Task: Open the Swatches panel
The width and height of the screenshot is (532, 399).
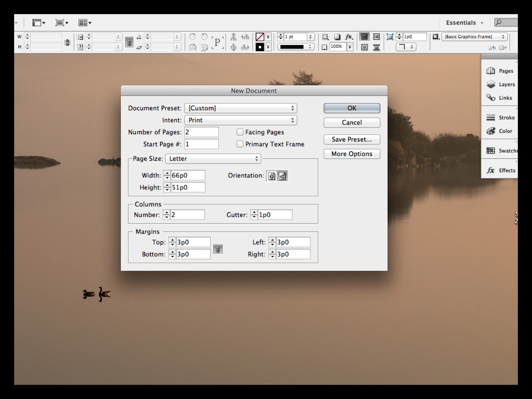Action: pyautogui.click(x=501, y=151)
